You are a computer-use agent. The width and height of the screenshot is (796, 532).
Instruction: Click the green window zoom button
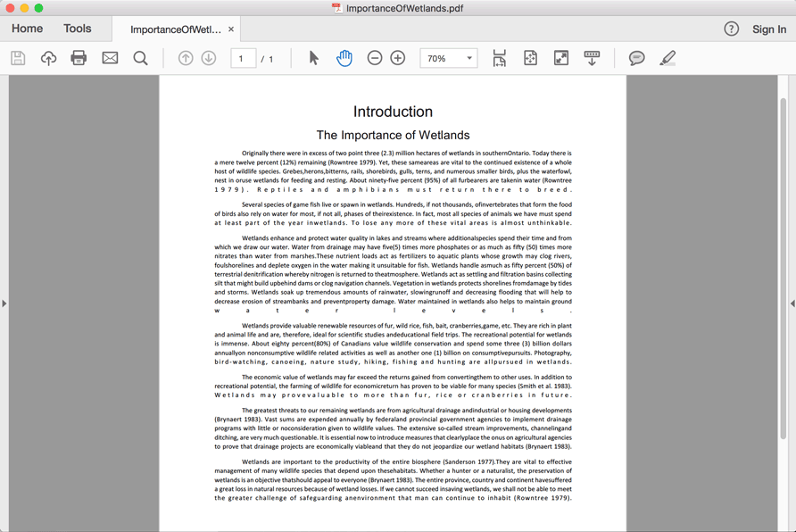(x=38, y=8)
